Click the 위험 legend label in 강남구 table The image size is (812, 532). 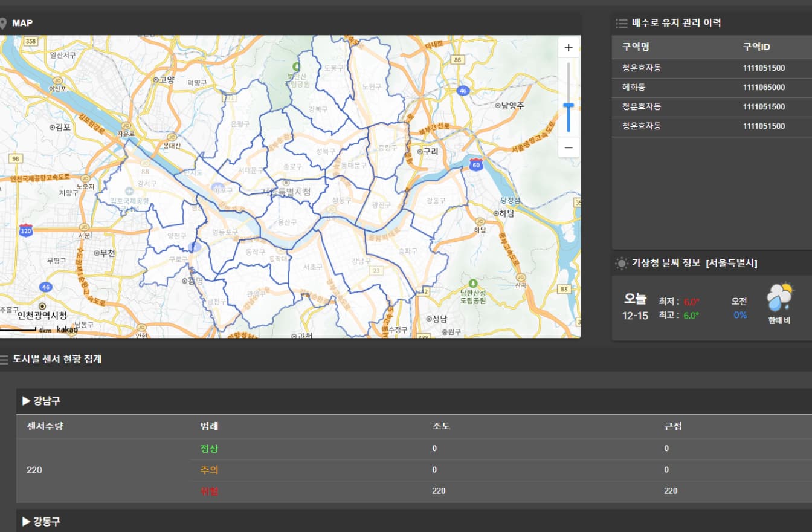[x=209, y=491]
